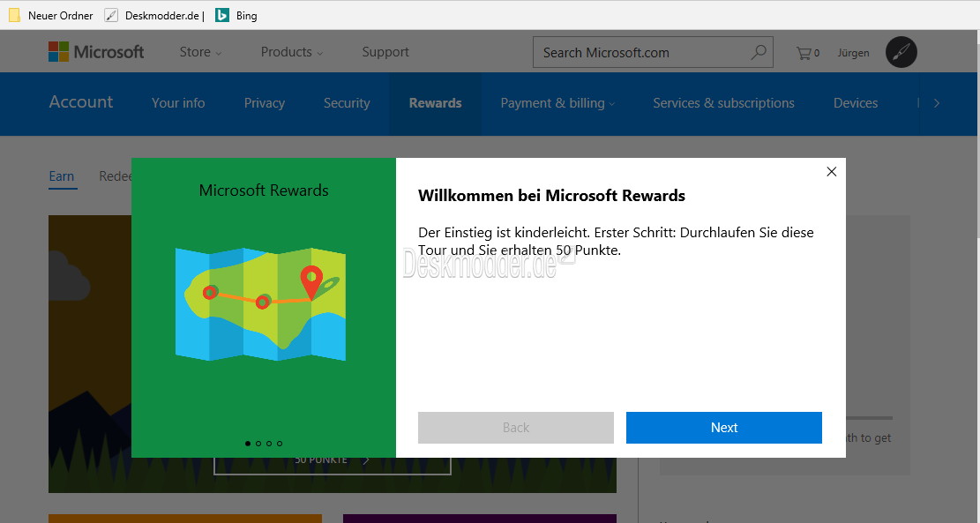Click the Jürgen account name

(x=853, y=53)
